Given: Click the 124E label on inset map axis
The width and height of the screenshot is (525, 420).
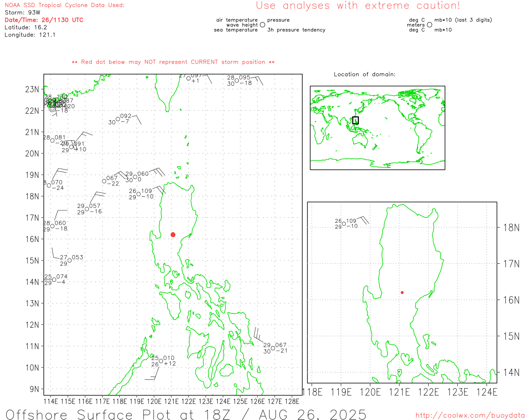Looking at the screenshot, I should click(x=487, y=392).
